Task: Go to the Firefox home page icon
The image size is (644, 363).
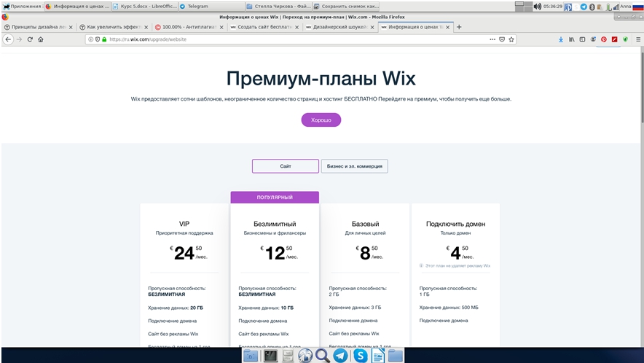Action: 41,39
